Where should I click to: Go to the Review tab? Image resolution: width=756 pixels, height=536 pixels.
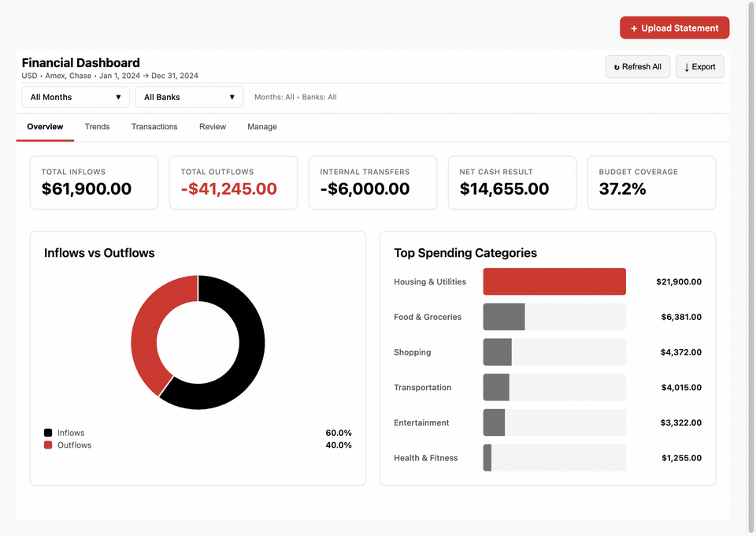point(213,126)
